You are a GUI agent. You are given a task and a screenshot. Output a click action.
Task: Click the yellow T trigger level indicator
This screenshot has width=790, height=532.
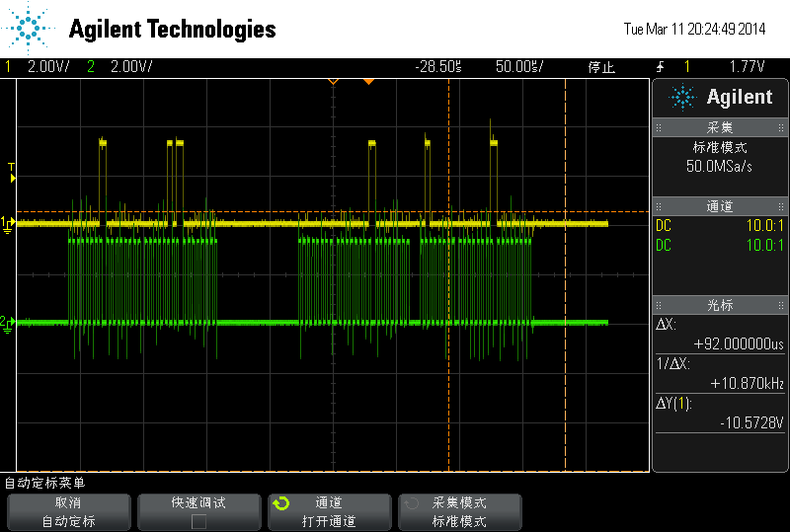pos(12,173)
